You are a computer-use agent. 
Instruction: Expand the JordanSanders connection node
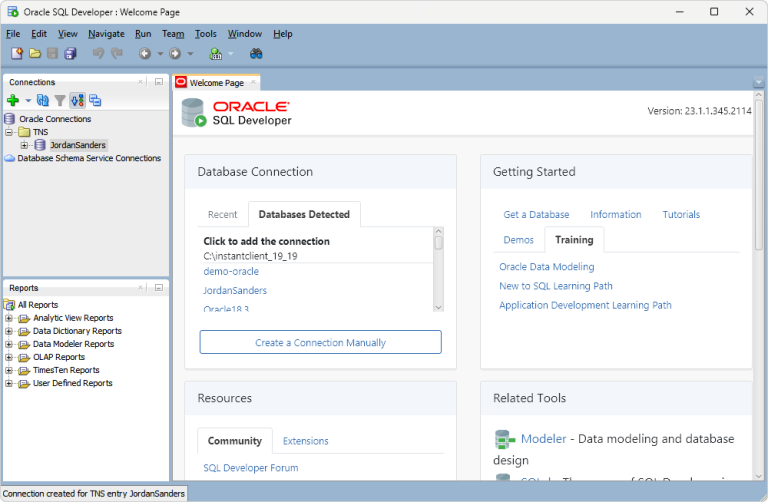[25, 145]
